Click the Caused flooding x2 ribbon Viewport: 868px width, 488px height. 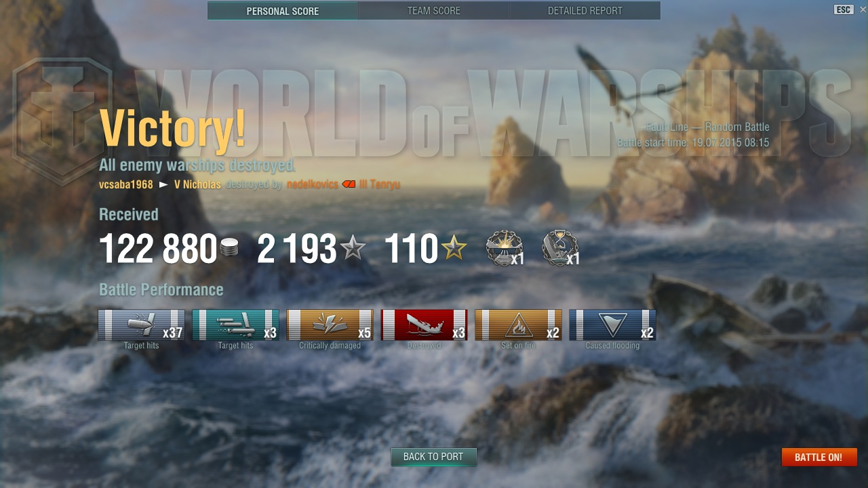pyautogui.click(x=612, y=325)
